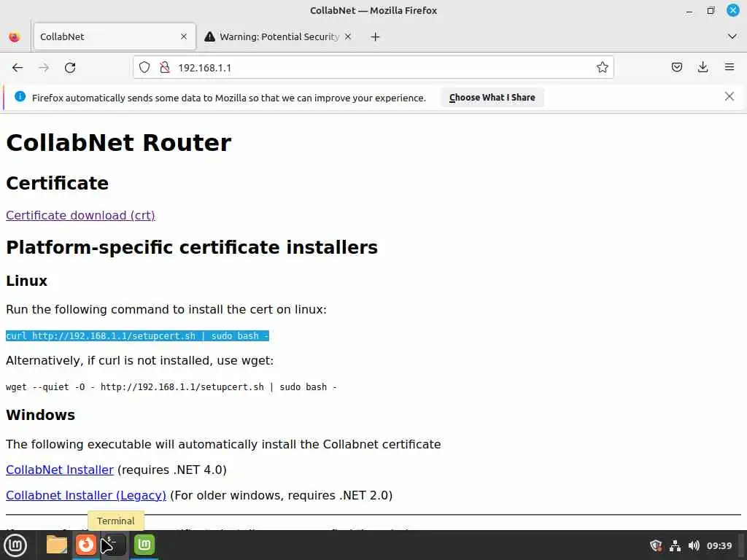Dismiss the Mozilla data notification bar
The height and width of the screenshot is (560, 747).
pyautogui.click(x=729, y=97)
